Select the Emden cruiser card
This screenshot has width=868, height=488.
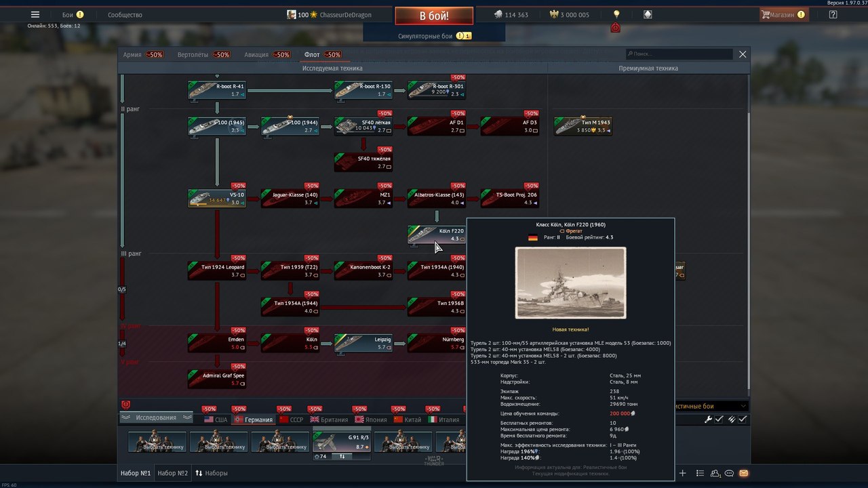pyautogui.click(x=217, y=343)
